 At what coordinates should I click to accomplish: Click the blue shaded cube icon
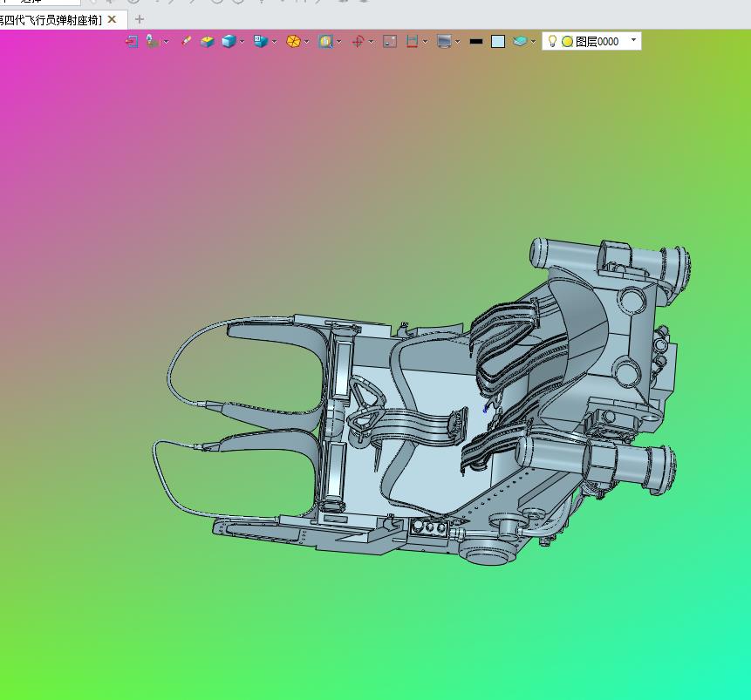point(229,41)
